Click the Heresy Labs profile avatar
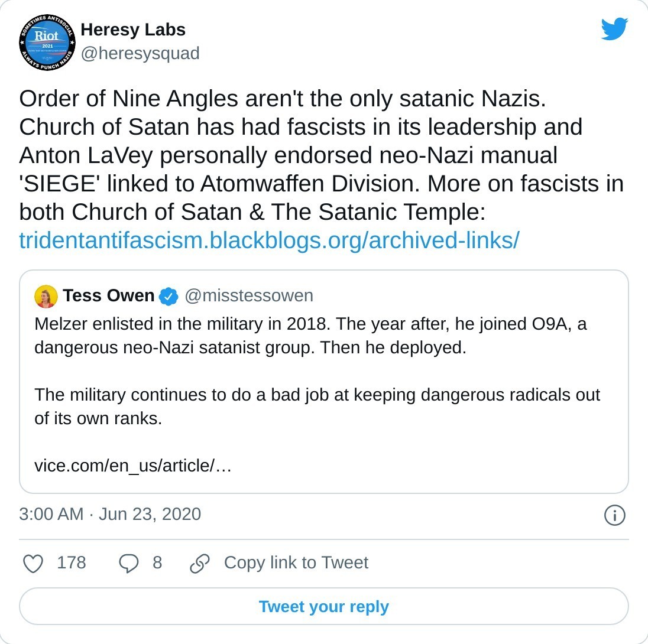Image resolution: width=648 pixels, height=644 pixels. (x=47, y=43)
